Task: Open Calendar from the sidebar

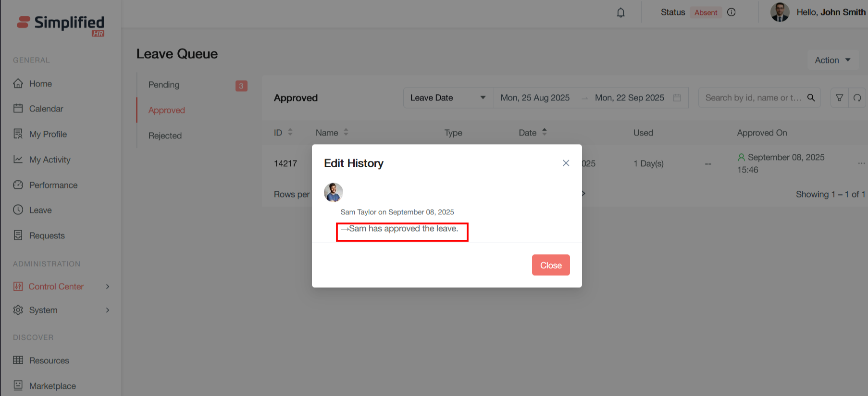Action: click(46, 109)
